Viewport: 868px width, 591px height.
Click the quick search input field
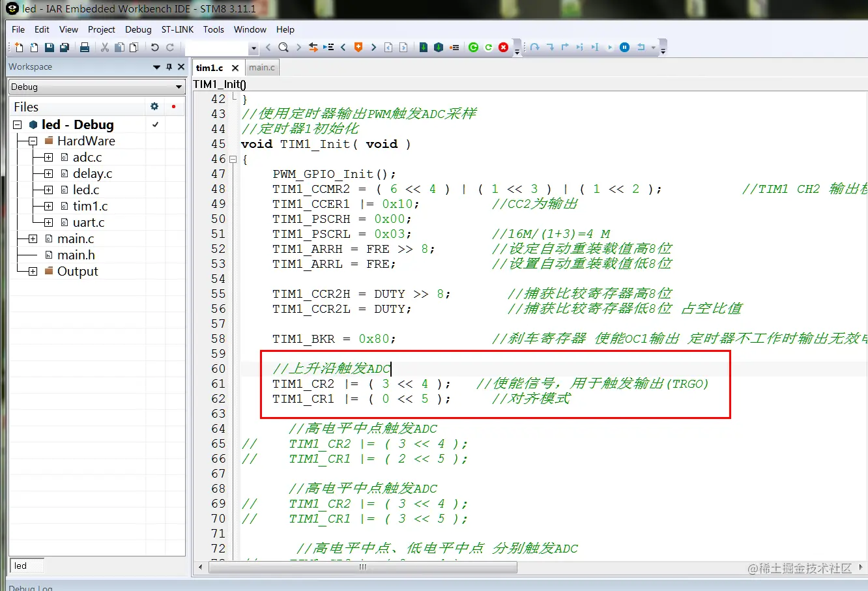[217, 48]
